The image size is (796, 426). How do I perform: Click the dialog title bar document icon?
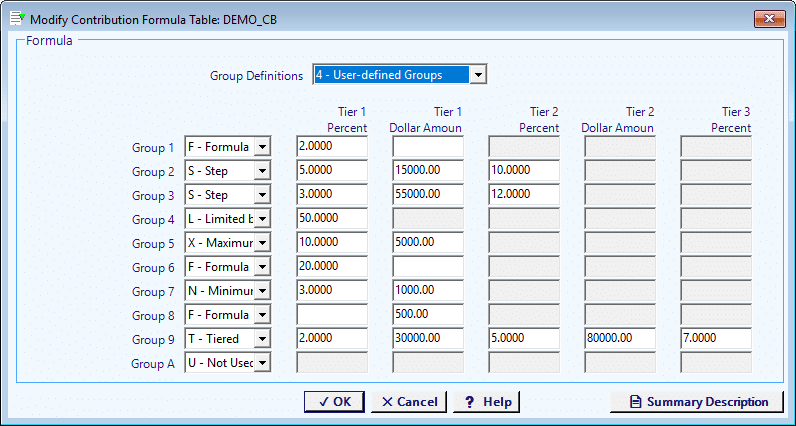(x=17, y=19)
